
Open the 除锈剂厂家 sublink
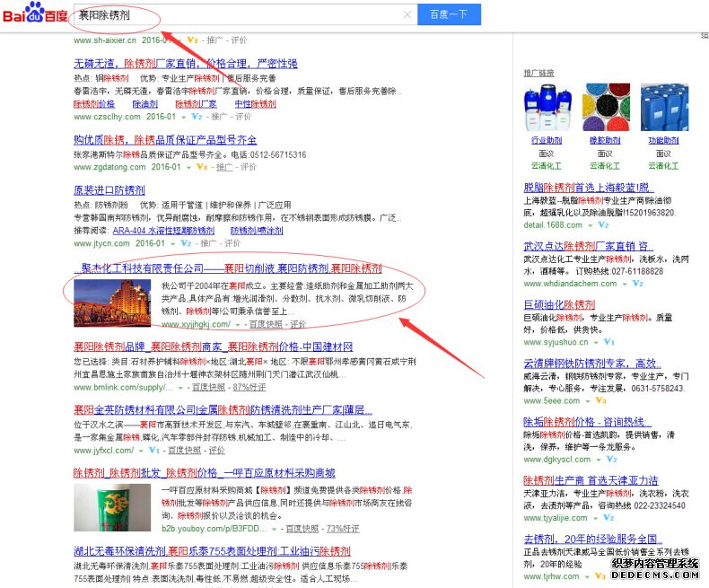pos(196,104)
